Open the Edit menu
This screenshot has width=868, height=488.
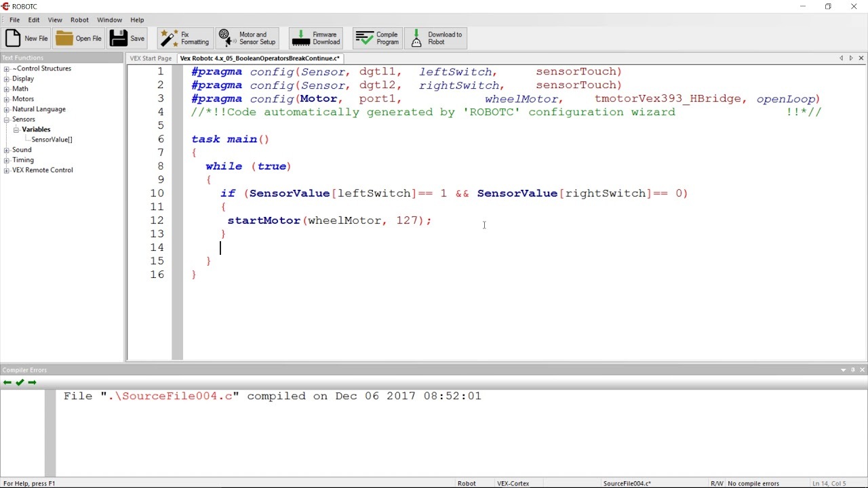point(34,20)
